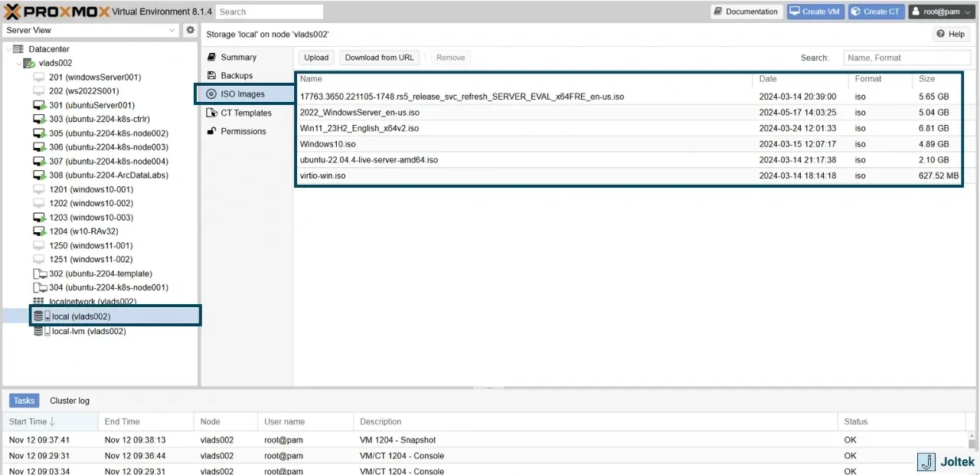Switch to the Tasks tab
The height and width of the screenshot is (475, 980).
pyautogui.click(x=24, y=401)
